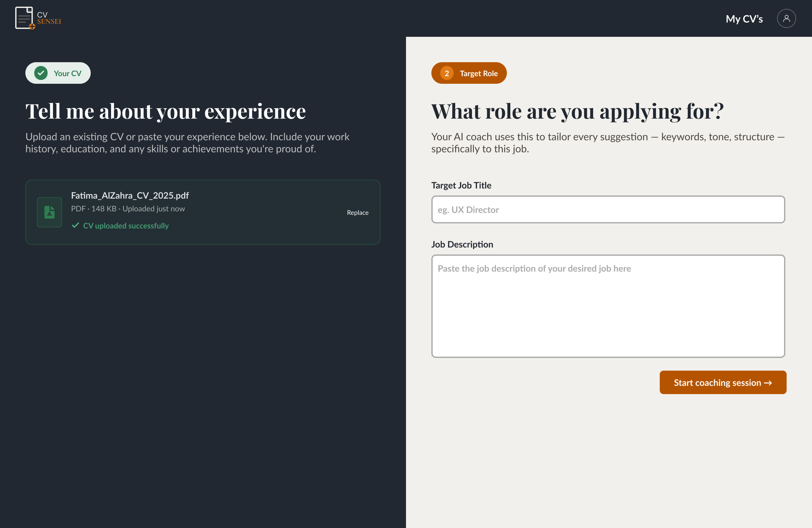Click the green checkmark beside uploaded successfully

click(x=76, y=226)
